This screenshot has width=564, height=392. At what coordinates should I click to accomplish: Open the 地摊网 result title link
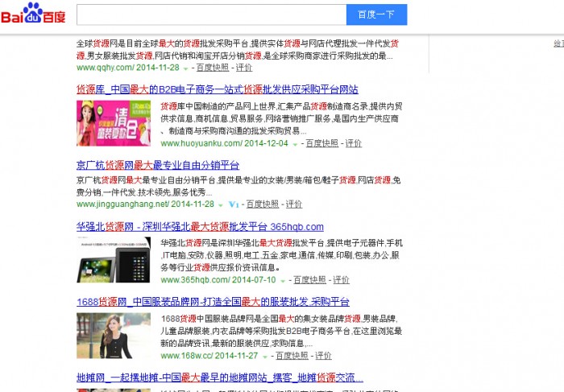pos(220,378)
